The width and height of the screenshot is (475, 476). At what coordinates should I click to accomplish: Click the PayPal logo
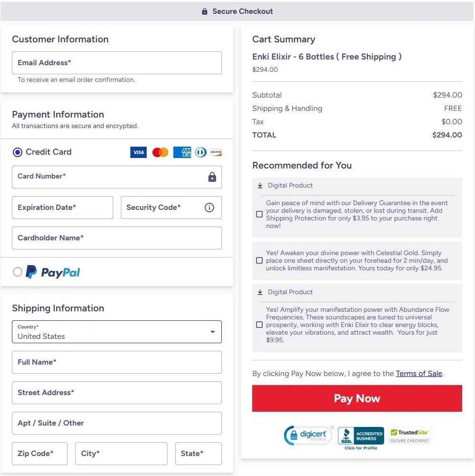[52, 271]
